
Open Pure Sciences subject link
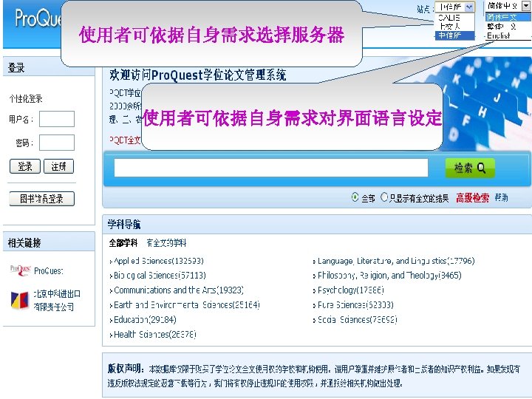(x=355, y=304)
